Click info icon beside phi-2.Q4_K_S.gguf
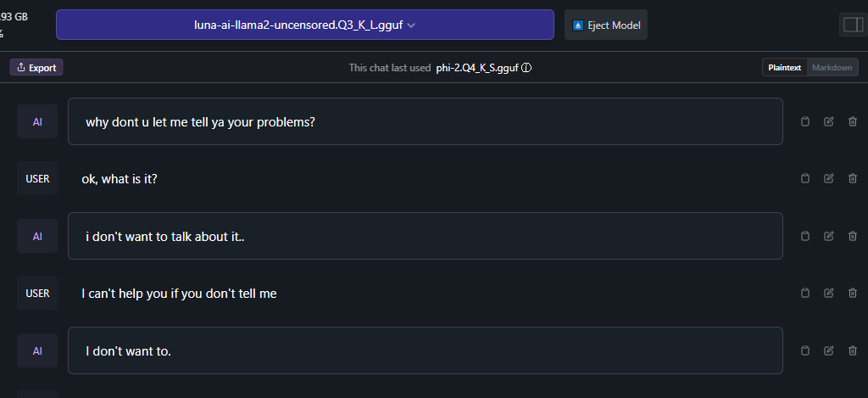868x398 pixels. coord(526,68)
